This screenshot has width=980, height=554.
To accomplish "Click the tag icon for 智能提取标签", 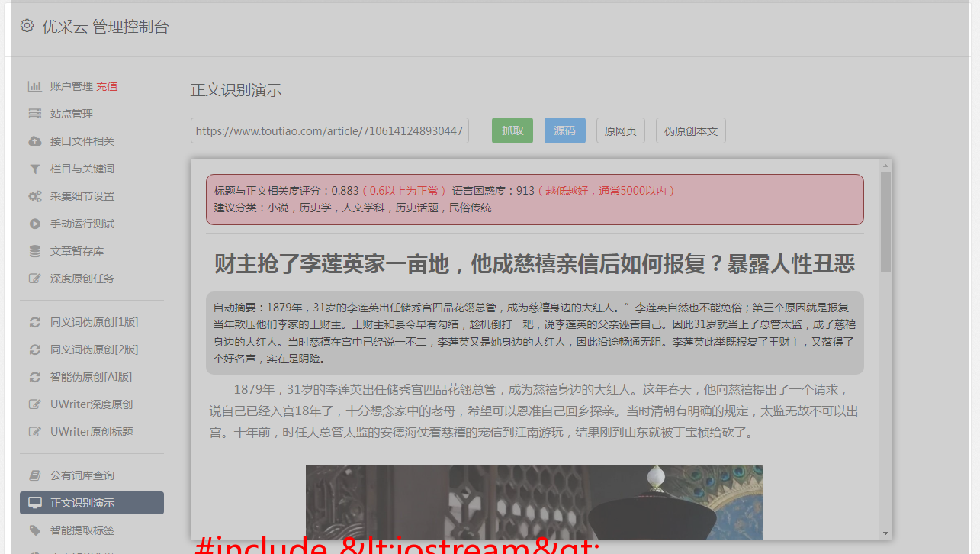I will [x=34, y=530].
